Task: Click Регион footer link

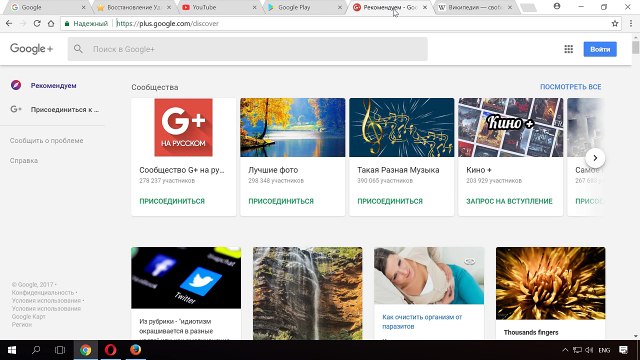Action: click(x=22, y=325)
